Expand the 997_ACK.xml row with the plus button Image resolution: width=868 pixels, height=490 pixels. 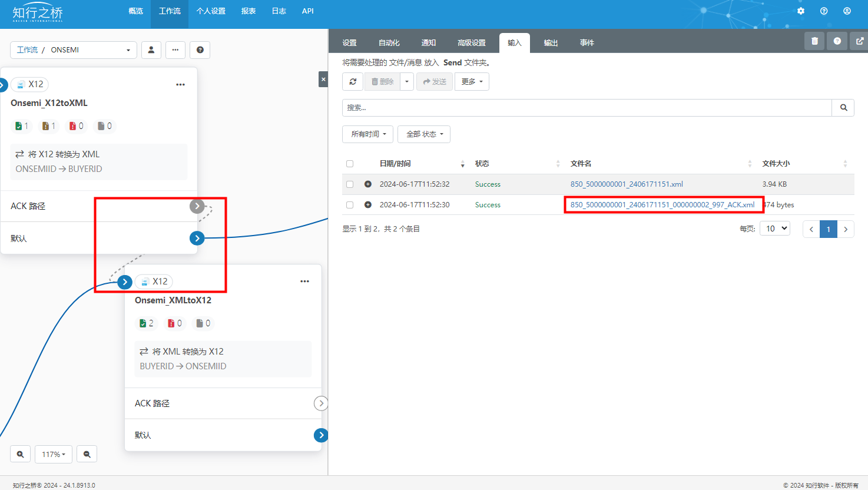coord(367,204)
